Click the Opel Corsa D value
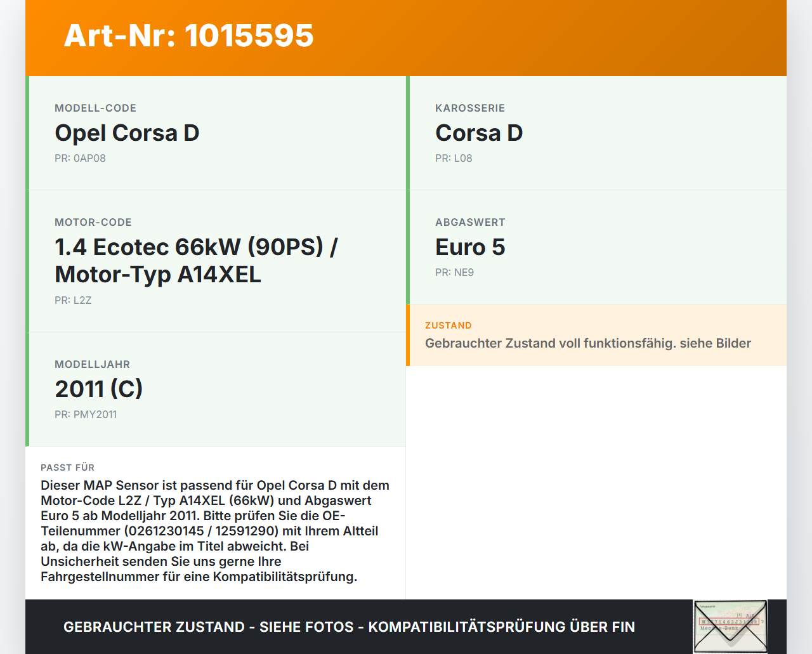Viewport: 812px width, 654px height. 127,133
